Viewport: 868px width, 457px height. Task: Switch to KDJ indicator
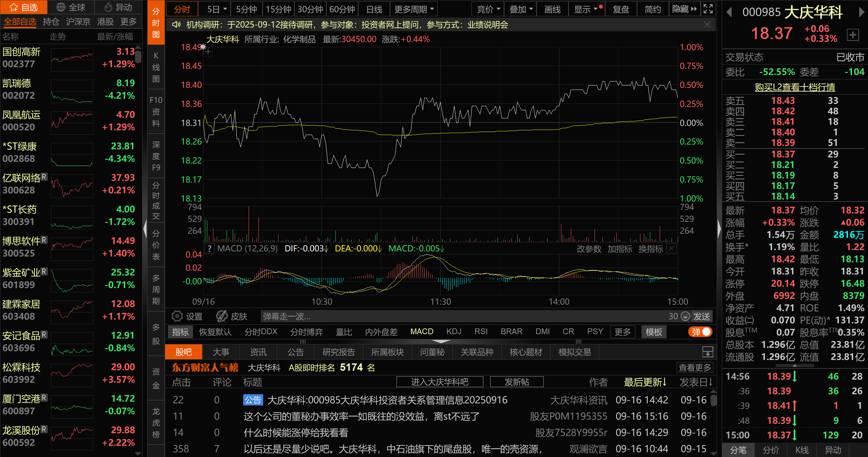[454, 331]
